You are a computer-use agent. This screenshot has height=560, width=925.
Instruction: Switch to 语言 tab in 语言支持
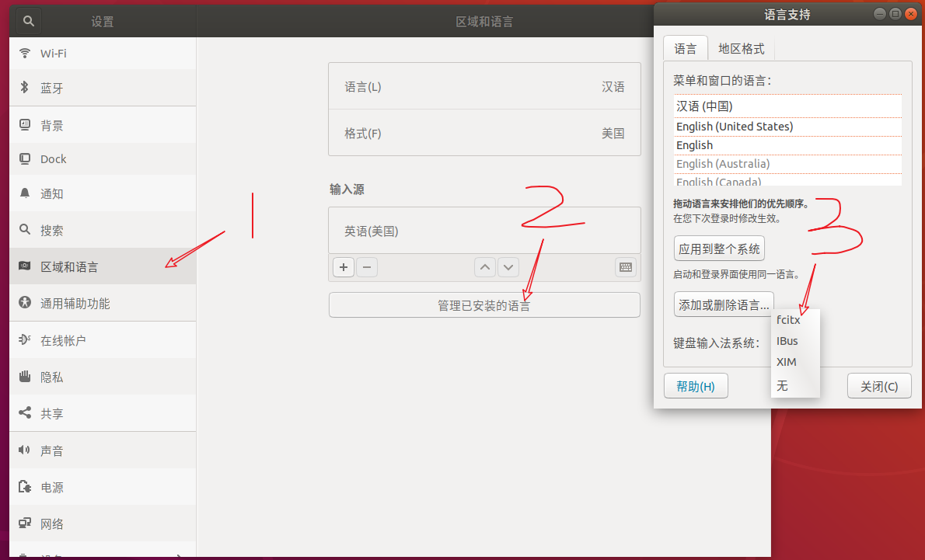coord(686,48)
